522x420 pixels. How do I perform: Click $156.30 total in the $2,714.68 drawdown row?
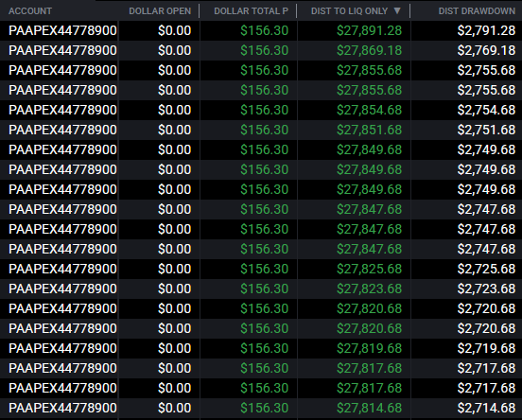coord(265,408)
